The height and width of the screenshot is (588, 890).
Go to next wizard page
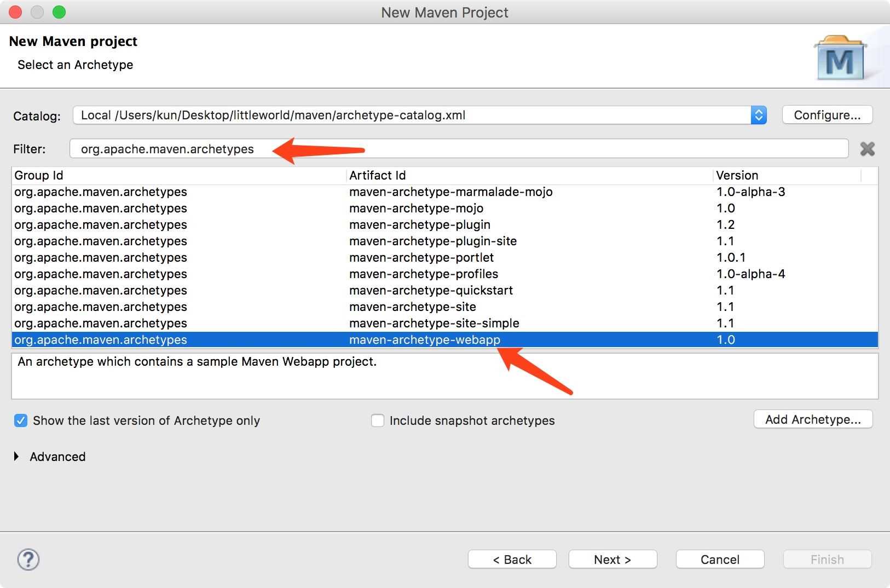pos(612,560)
